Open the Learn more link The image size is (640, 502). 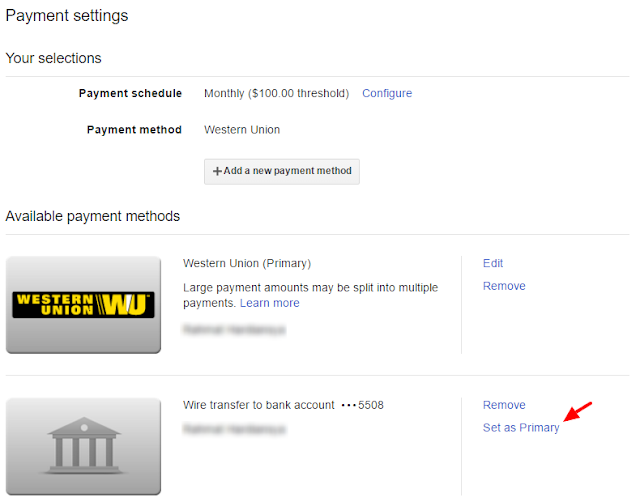tap(269, 303)
